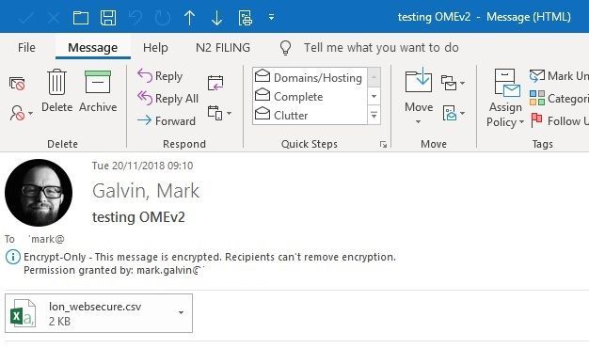
Task: Go to the previous item with the up arrow
Action: pyautogui.click(x=190, y=18)
